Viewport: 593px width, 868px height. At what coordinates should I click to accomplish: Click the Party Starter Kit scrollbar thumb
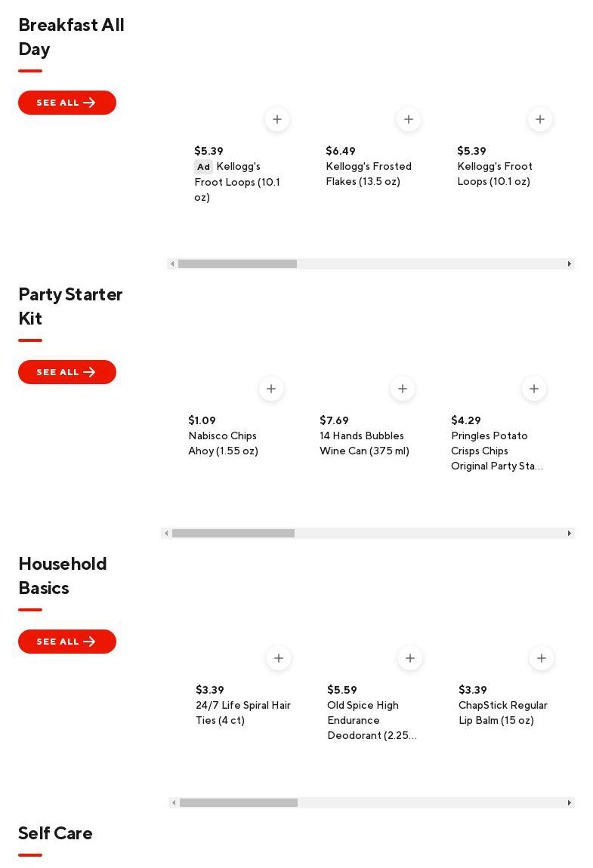click(x=233, y=534)
